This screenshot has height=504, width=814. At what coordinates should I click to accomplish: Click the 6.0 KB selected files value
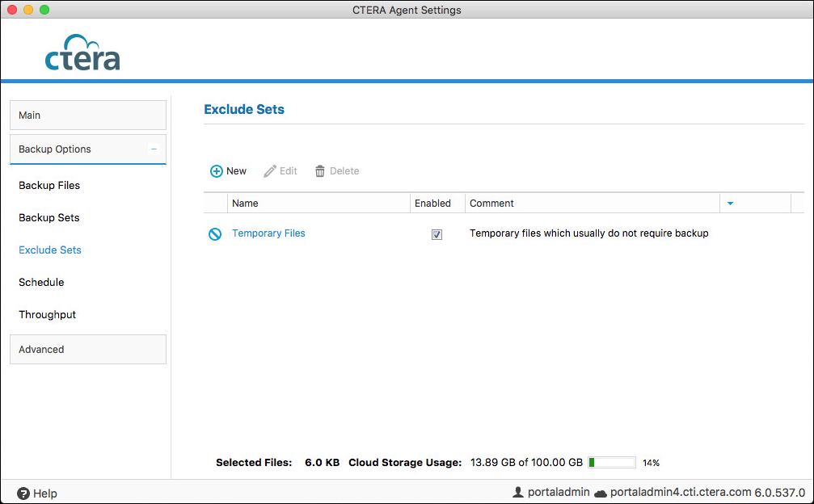(x=322, y=463)
